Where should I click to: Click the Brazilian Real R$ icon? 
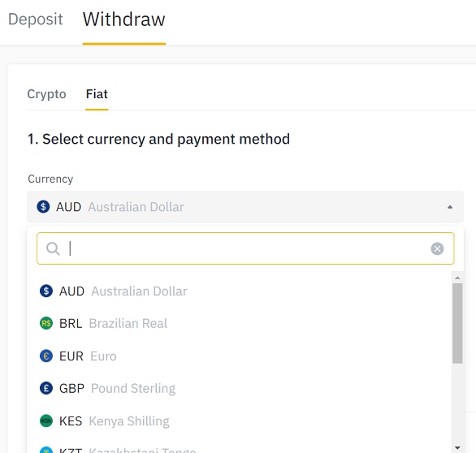click(46, 323)
